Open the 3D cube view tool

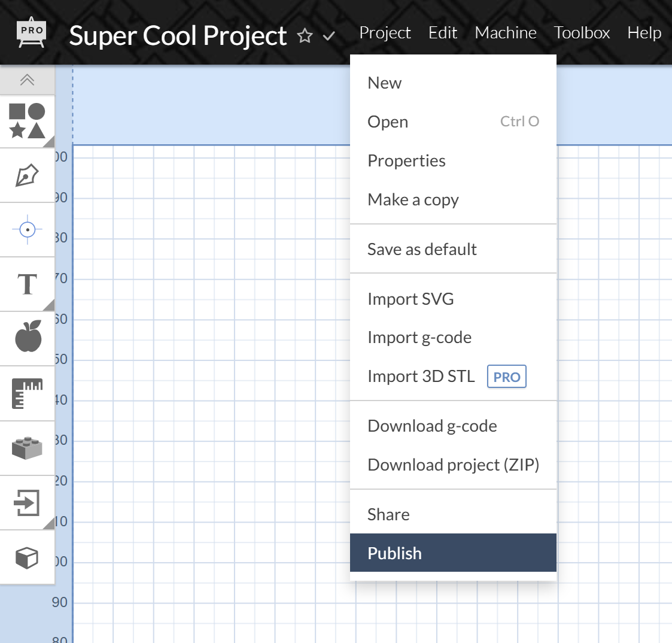click(x=27, y=558)
